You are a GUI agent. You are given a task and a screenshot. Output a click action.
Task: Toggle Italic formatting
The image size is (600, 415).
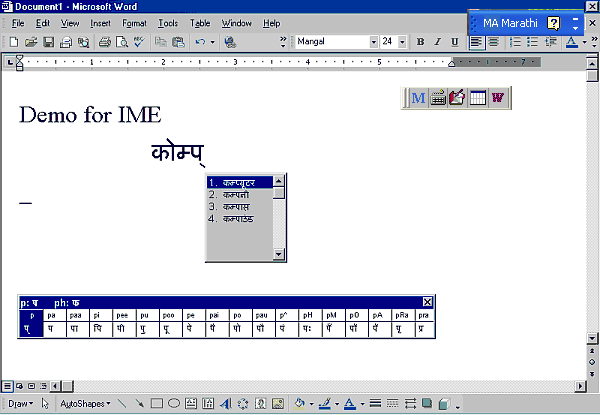(x=437, y=42)
